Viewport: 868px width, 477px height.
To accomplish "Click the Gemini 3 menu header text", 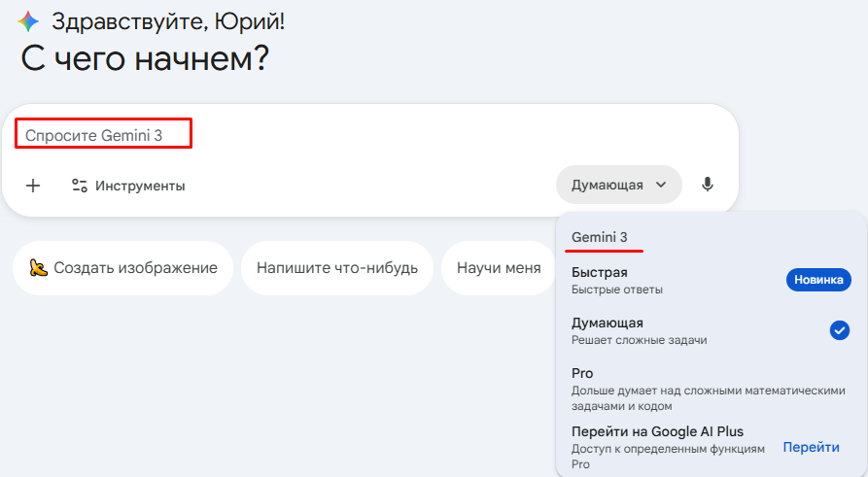I will pos(599,237).
